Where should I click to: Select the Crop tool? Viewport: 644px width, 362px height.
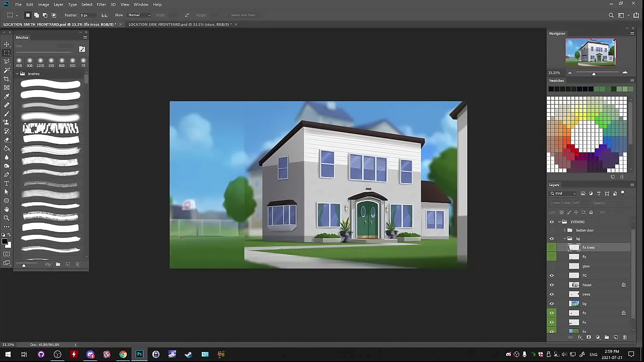pyautogui.click(x=7, y=79)
